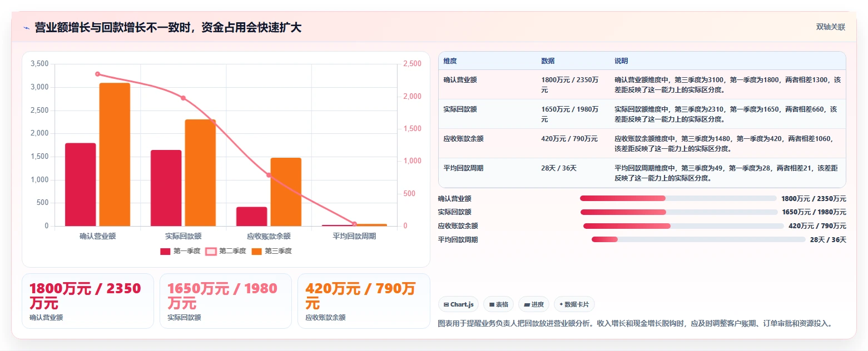Viewport: 868px width, 351px height.
Task: Click the 应收账款余额 progress bar
Action: (x=683, y=226)
